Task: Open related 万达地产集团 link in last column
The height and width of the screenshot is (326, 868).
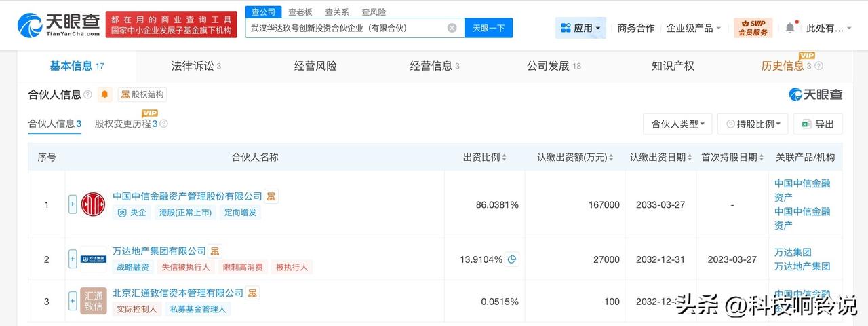Action: pyautogui.click(x=802, y=266)
